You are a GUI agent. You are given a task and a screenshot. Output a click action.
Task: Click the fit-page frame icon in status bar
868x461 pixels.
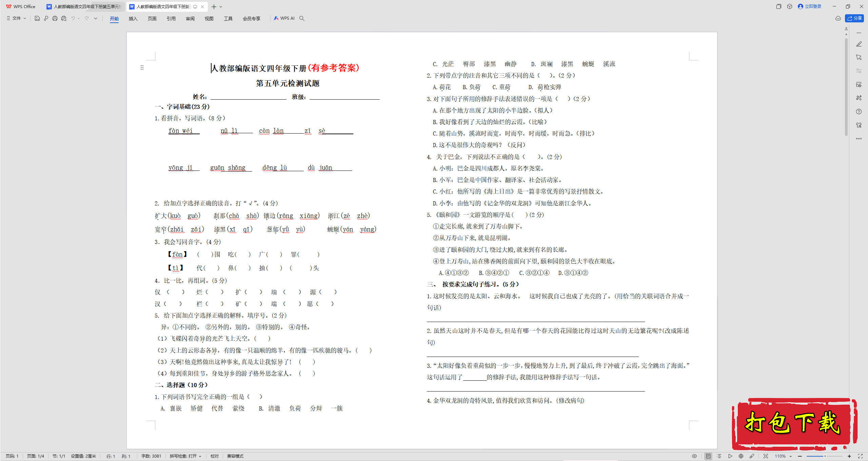(x=766, y=456)
